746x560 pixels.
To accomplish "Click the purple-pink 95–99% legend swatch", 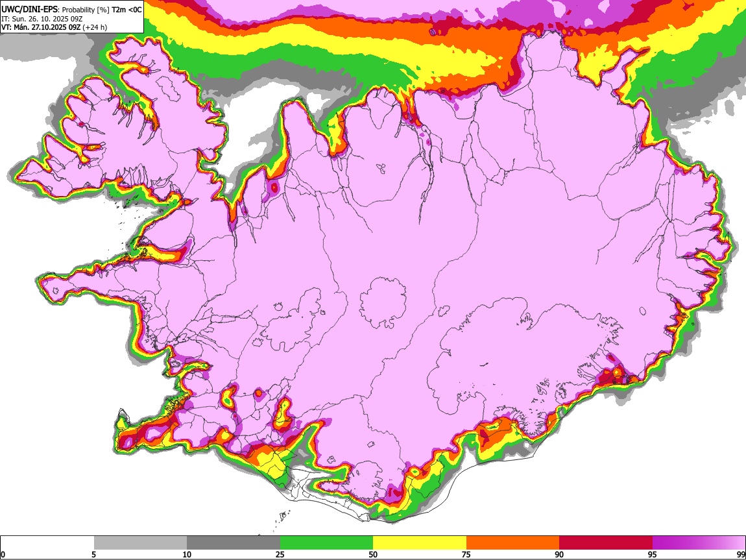I will tap(699, 542).
